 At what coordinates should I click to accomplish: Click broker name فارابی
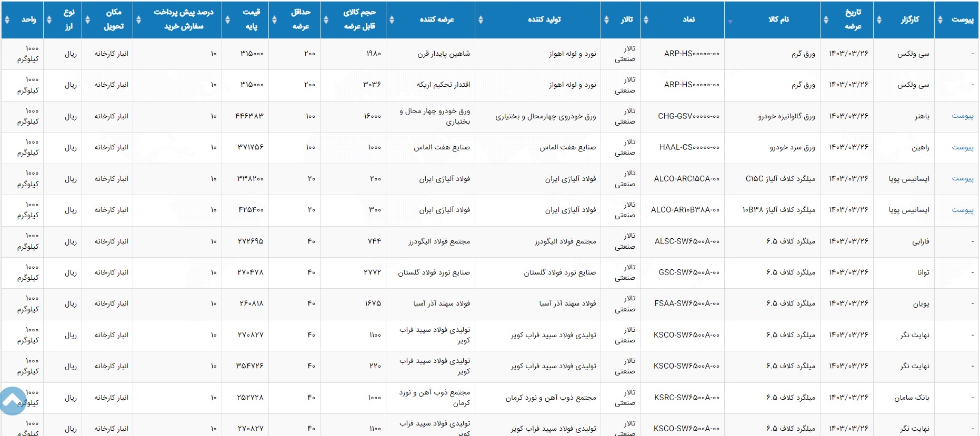921,241
